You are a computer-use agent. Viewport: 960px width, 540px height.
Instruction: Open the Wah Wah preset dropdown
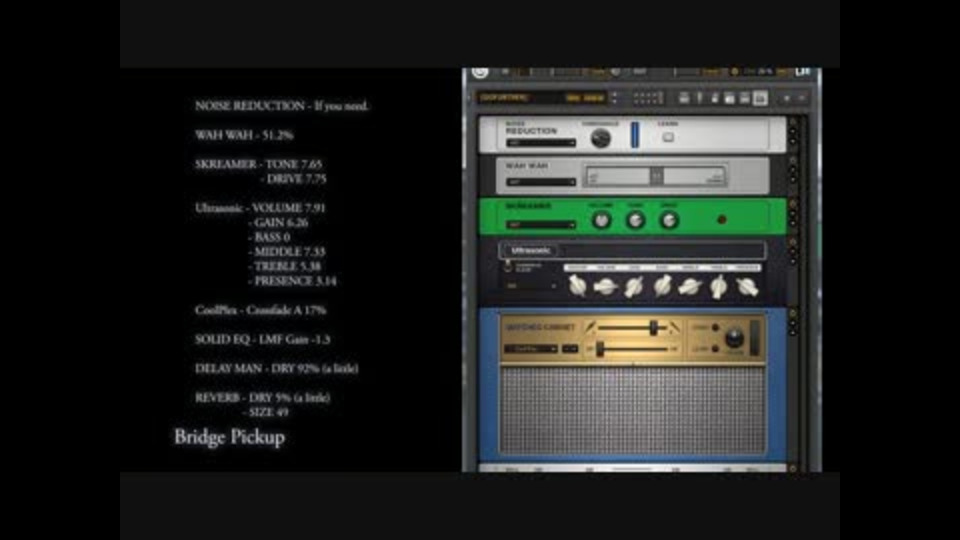point(541,182)
